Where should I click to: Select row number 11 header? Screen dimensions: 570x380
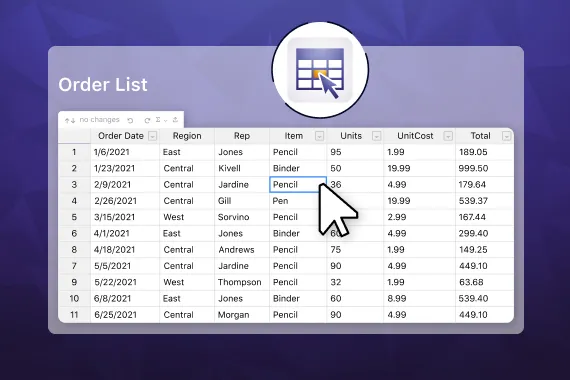[x=74, y=315]
